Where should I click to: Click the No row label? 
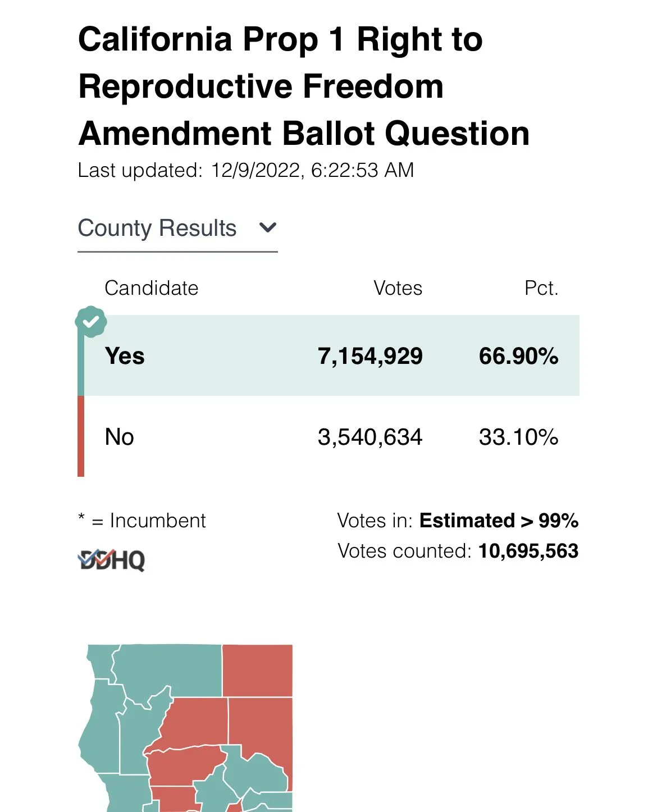[119, 437]
